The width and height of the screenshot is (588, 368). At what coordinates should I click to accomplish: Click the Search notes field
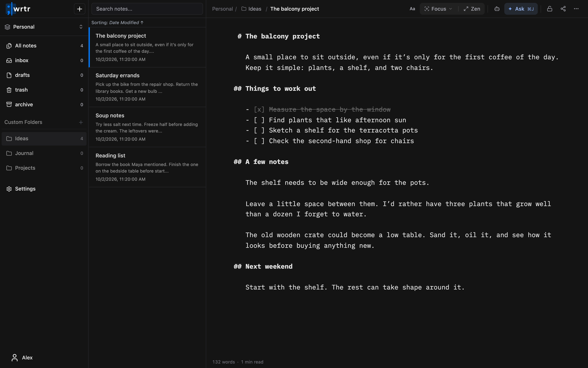click(147, 9)
